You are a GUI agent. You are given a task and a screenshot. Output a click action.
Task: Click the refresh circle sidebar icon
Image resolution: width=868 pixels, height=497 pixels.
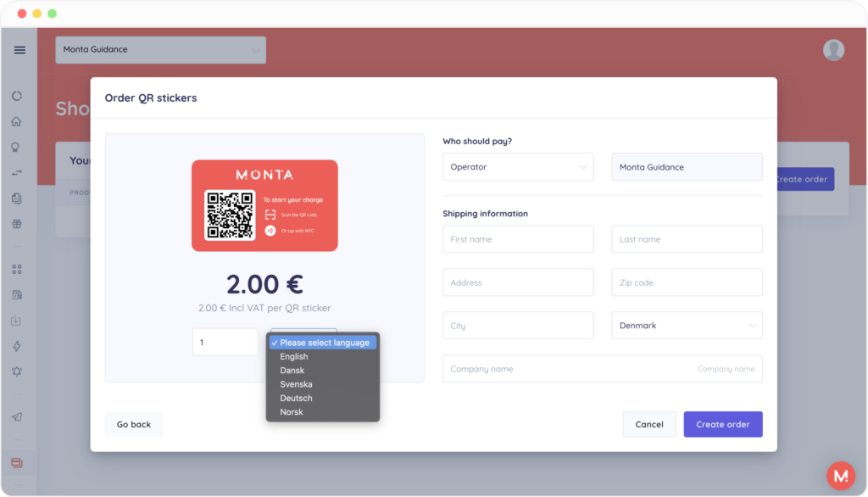point(17,96)
